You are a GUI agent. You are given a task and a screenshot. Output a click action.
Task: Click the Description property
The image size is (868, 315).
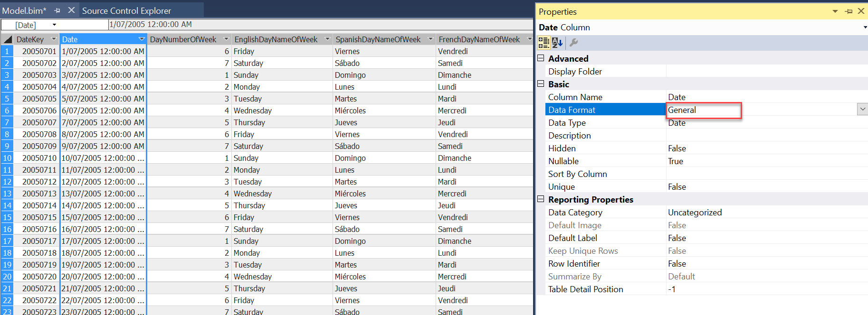click(569, 135)
